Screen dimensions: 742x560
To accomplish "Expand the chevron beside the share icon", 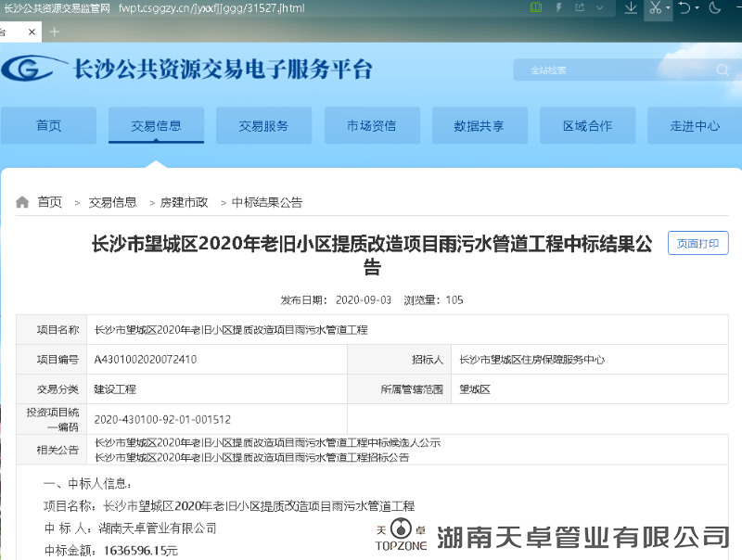I will (601, 9).
